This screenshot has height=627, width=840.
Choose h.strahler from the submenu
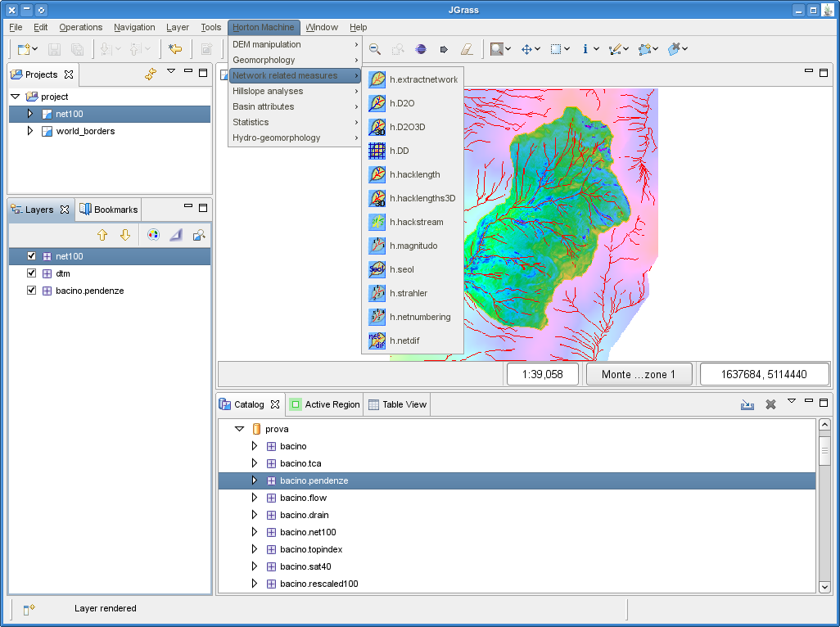[x=408, y=293]
